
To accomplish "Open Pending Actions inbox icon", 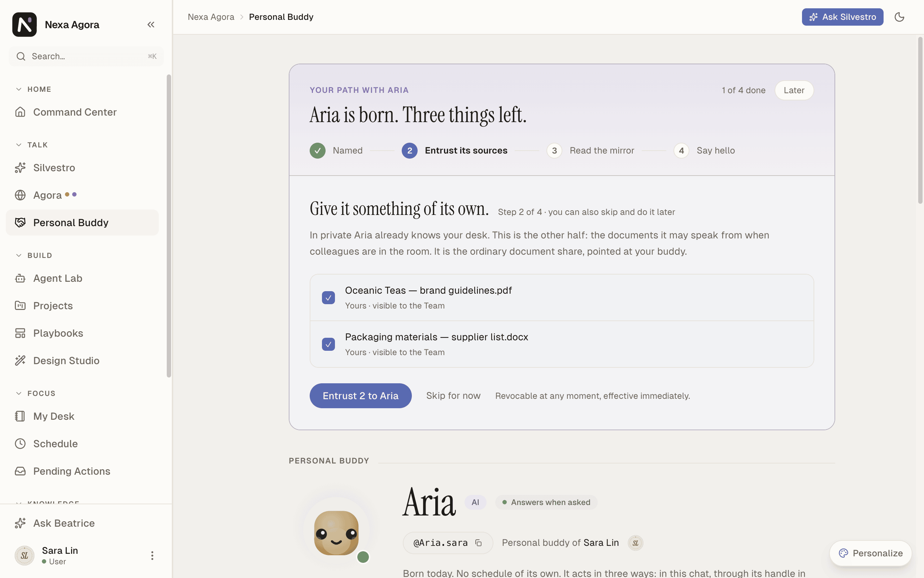I will click(20, 471).
